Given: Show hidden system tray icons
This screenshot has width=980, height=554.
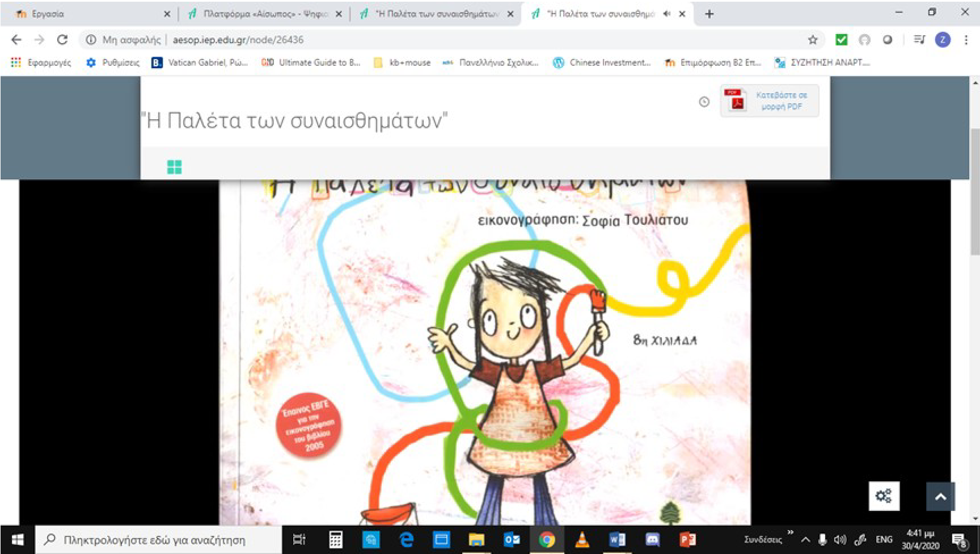Looking at the screenshot, I should [x=805, y=540].
